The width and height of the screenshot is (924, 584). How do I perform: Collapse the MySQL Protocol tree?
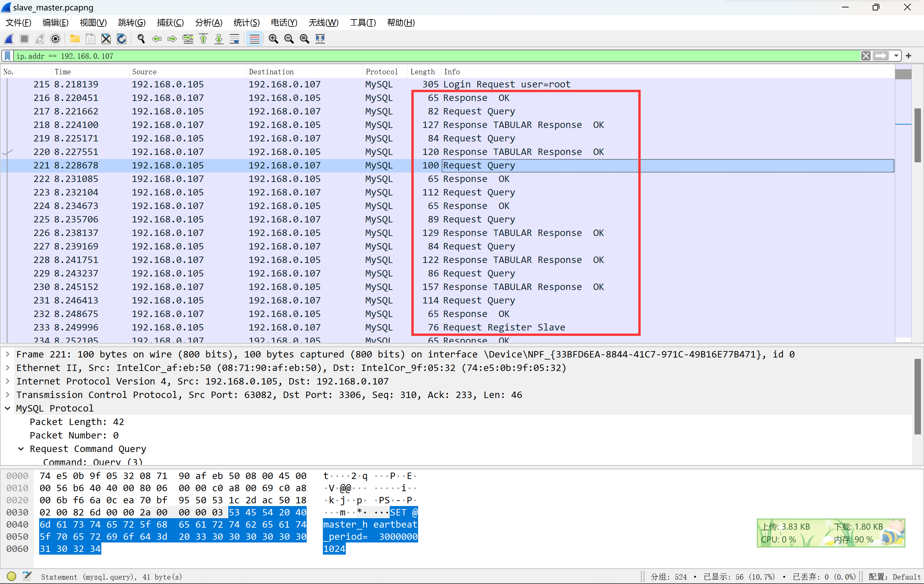point(8,408)
